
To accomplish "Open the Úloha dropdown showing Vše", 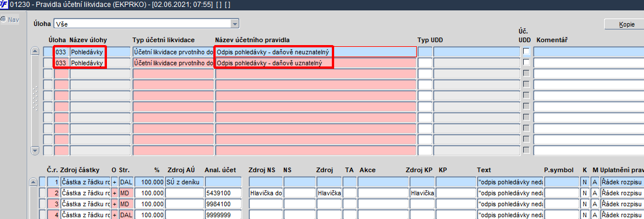I will pyautogui.click(x=235, y=24).
